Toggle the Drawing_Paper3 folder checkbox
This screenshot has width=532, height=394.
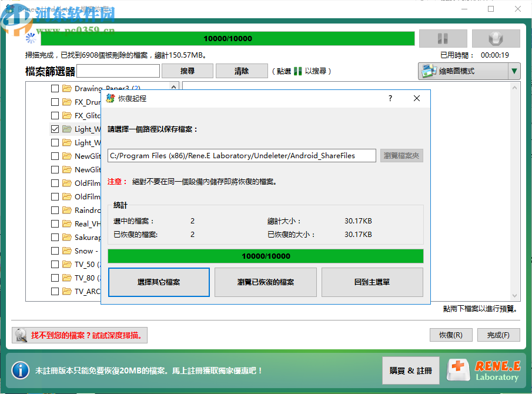[55, 89]
